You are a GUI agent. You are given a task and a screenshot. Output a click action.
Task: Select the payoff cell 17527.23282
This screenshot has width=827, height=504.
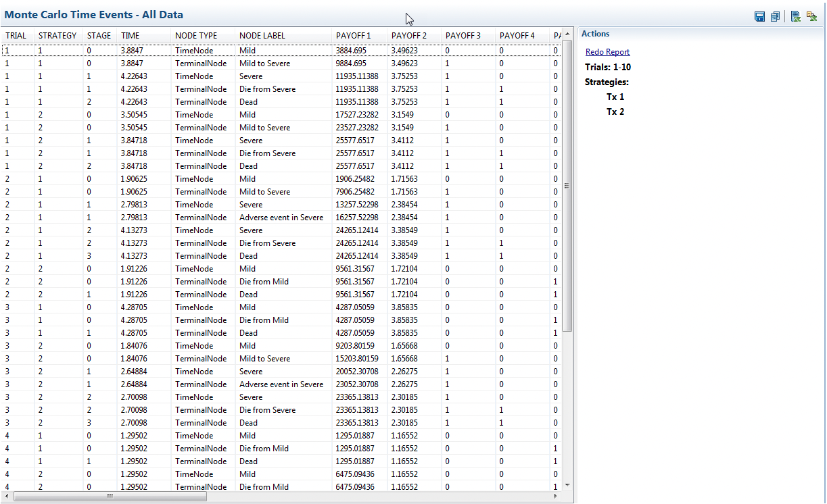360,115
